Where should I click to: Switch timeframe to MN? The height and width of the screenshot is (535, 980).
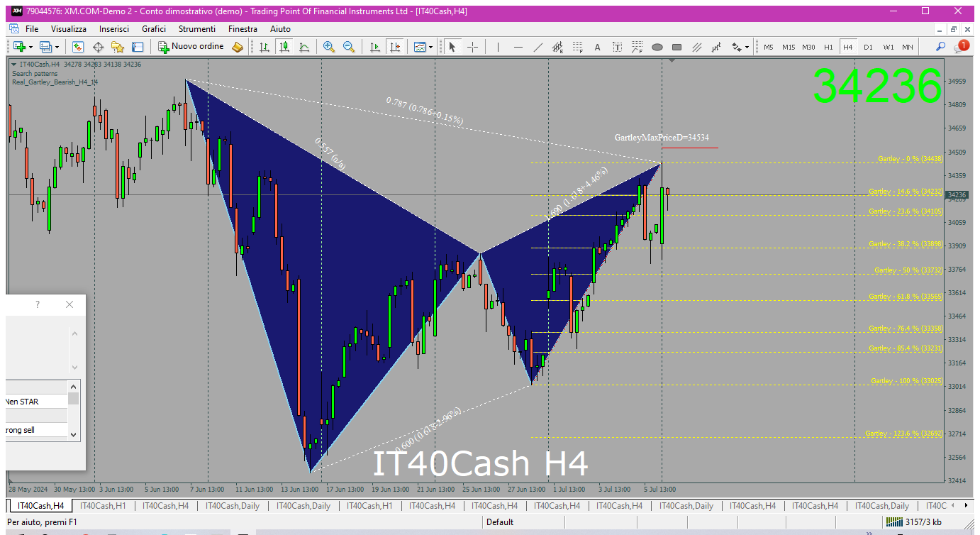tap(908, 47)
